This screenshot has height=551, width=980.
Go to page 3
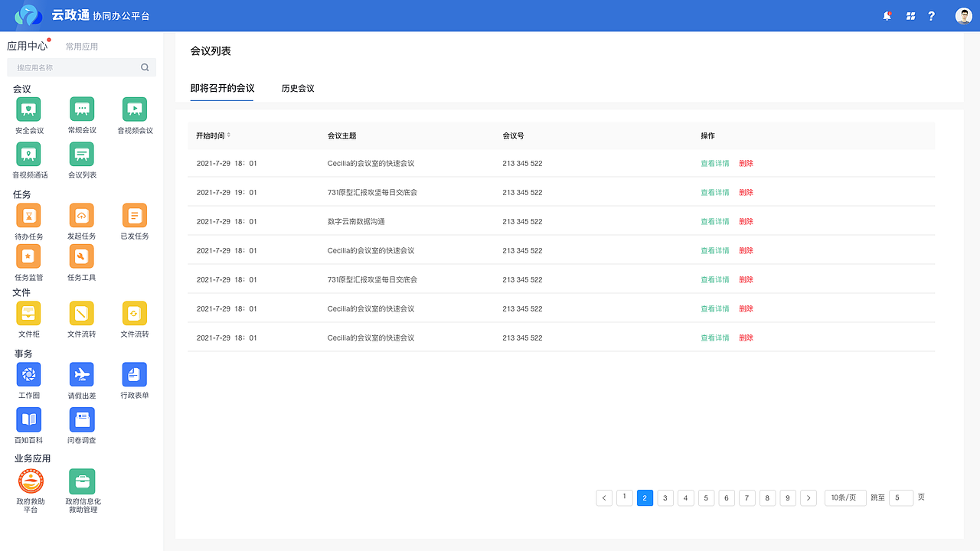tap(665, 497)
